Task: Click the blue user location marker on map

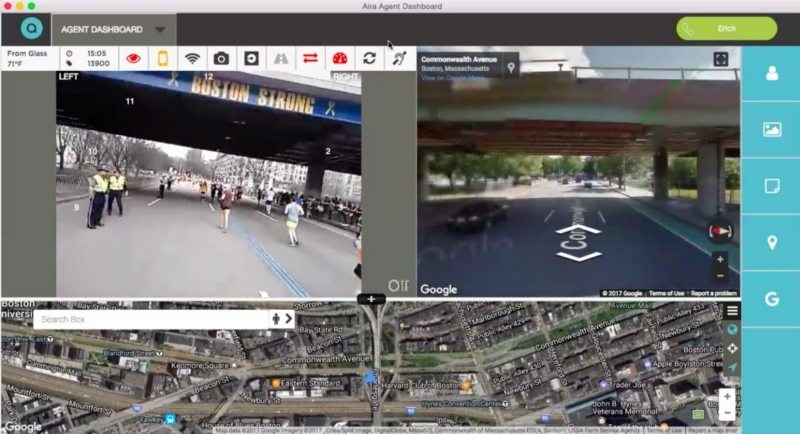Action: 370,378
